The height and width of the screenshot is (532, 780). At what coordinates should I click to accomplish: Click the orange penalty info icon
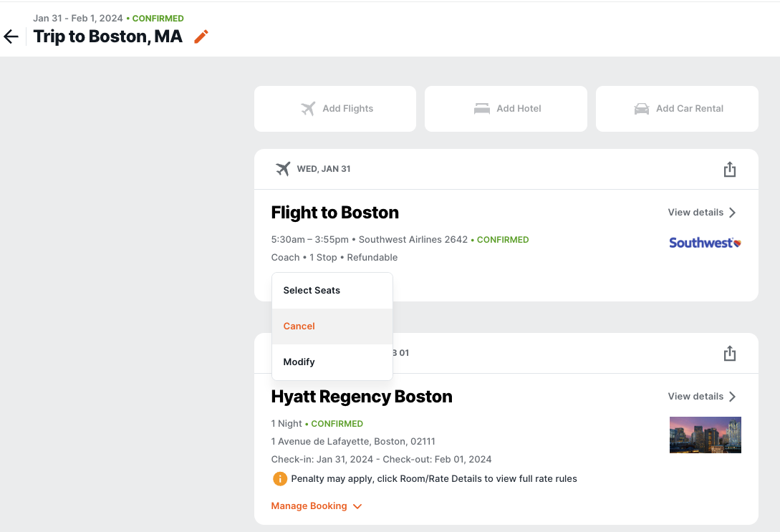[280, 479]
